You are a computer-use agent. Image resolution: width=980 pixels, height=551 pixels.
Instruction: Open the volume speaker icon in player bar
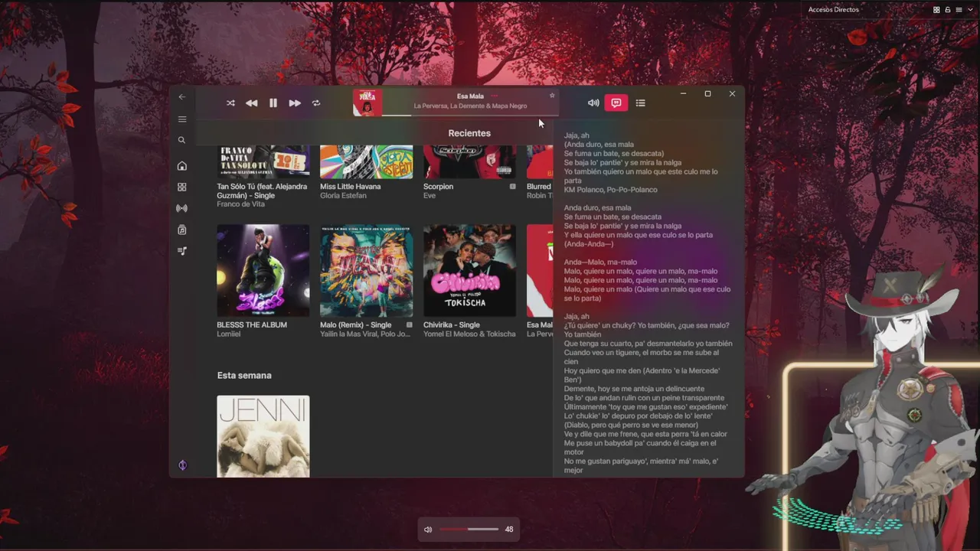pyautogui.click(x=593, y=103)
